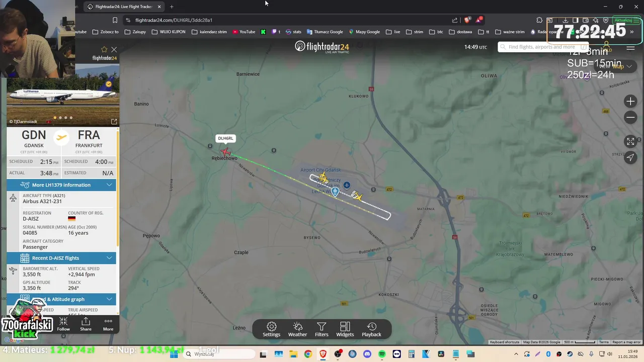Image resolution: width=644 pixels, height=362 pixels.
Task: Click the Flightradar24 logo
Action: 322,47
